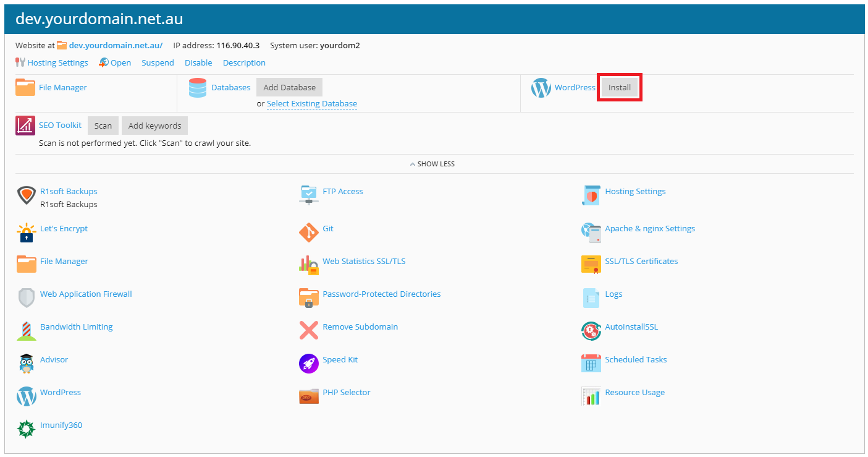The height and width of the screenshot is (457, 868).
Task: Open the Imunify360 green icon
Action: [26, 429]
